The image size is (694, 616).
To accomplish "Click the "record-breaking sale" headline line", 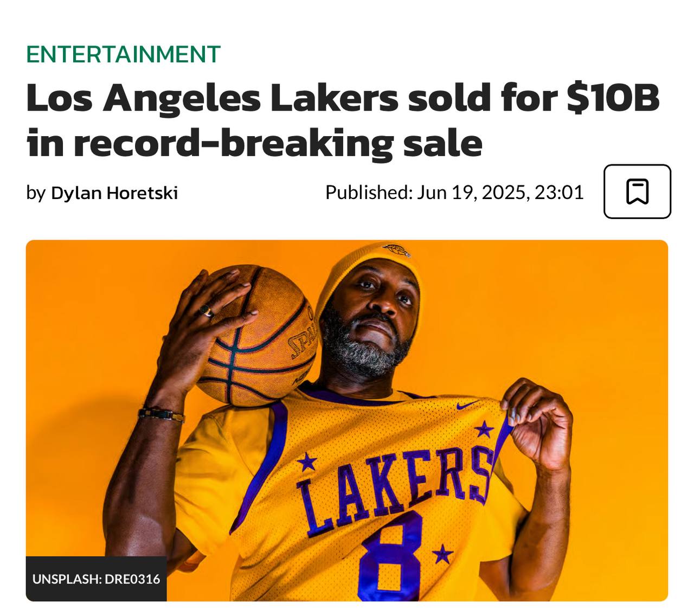I will pyautogui.click(x=278, y=143).
